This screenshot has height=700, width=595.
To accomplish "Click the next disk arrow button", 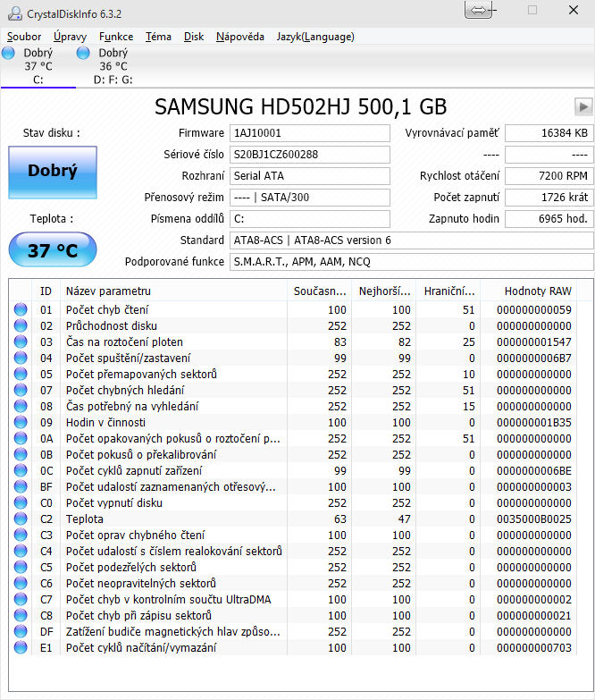I will [584, 106].
